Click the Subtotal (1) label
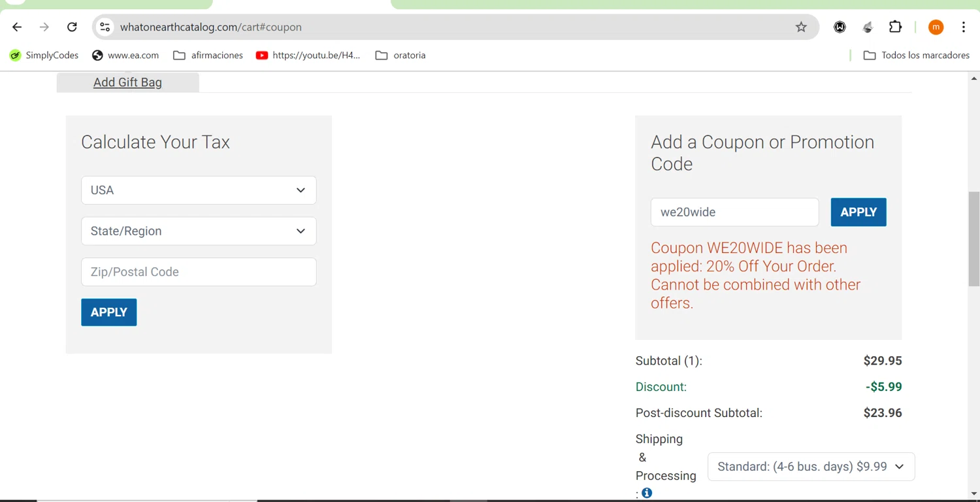This screenshot has height=502, width=980. pyautogui.click(x=669, y=361)
